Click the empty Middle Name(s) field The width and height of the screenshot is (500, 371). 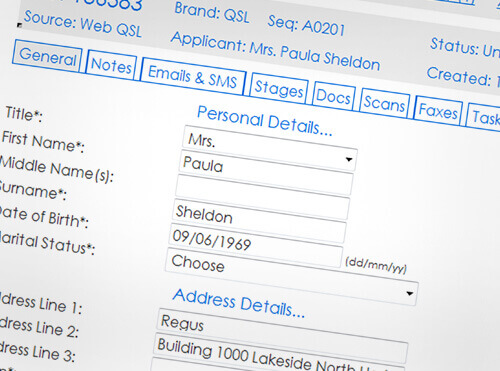coord(263,197)
